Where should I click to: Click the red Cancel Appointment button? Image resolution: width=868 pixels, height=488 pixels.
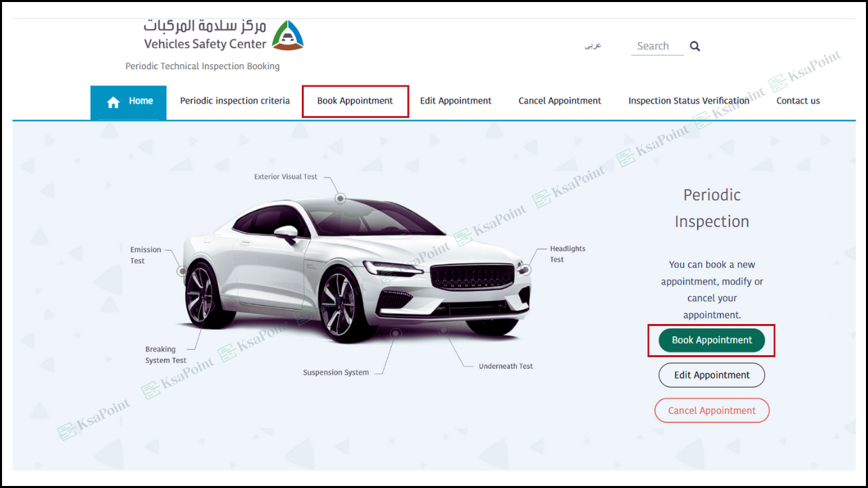[712, 411]
